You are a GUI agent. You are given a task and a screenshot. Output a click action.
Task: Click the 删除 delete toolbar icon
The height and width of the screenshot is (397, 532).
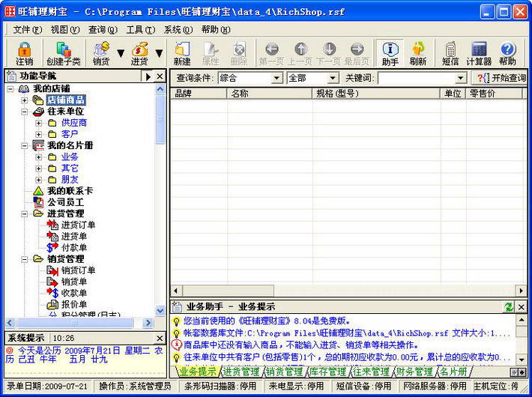[239, 53]
